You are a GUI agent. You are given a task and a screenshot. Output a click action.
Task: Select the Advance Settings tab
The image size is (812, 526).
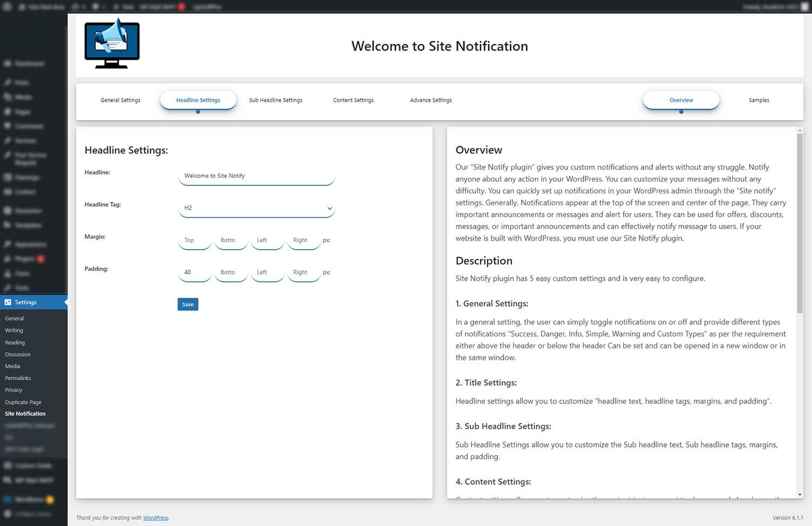[430, 100]
